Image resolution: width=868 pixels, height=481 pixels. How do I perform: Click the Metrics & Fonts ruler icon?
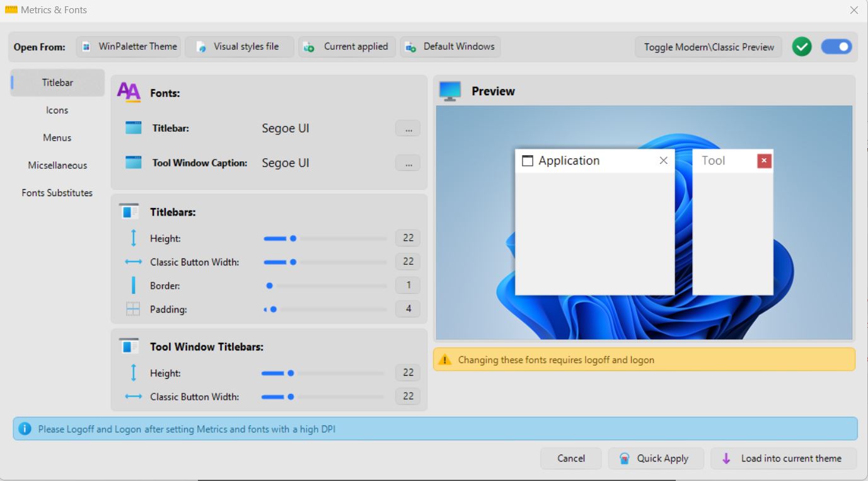11,9
